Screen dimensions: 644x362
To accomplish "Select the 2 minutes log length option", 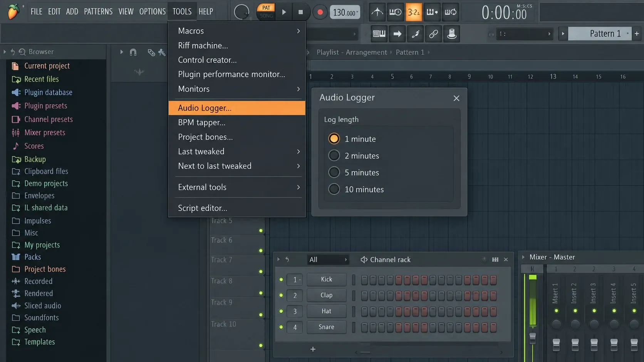I will coord(334,155).
